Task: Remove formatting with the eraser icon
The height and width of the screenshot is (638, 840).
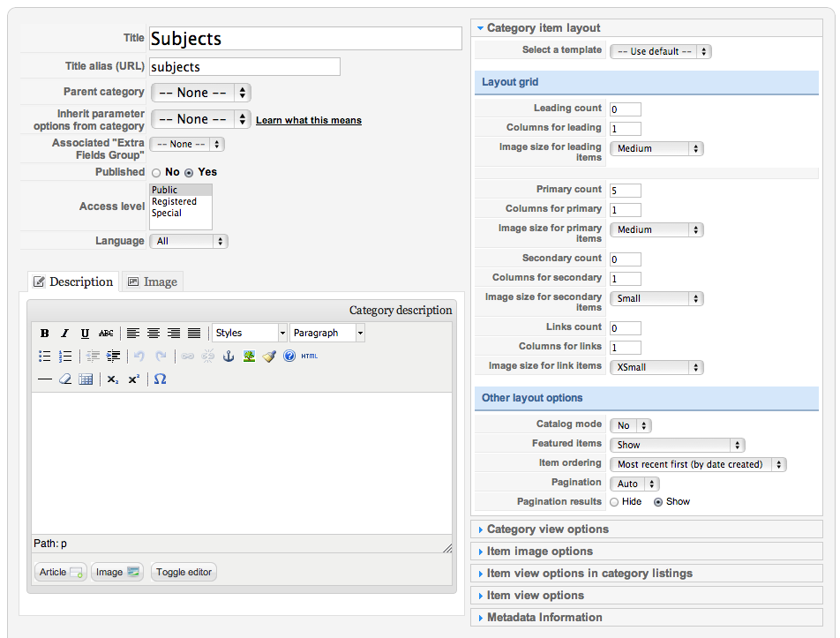Action: [x=65, y=379]
